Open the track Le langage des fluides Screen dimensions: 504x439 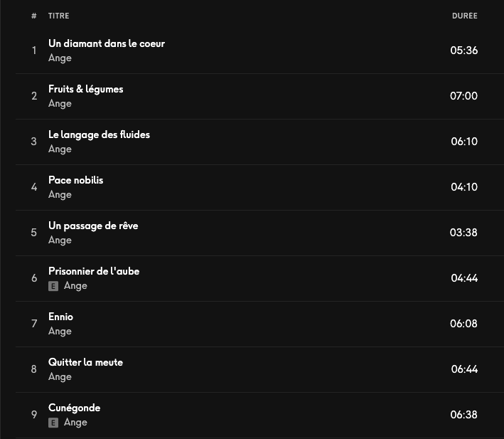click(x=99, y=134)
